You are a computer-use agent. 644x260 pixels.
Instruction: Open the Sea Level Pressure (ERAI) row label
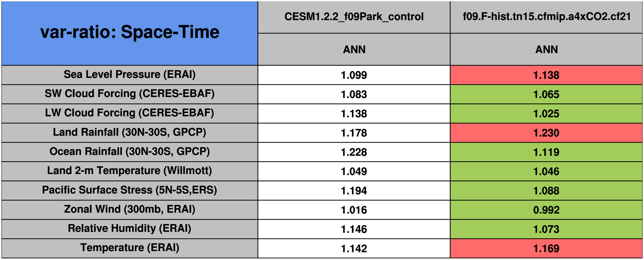[130, 75]
